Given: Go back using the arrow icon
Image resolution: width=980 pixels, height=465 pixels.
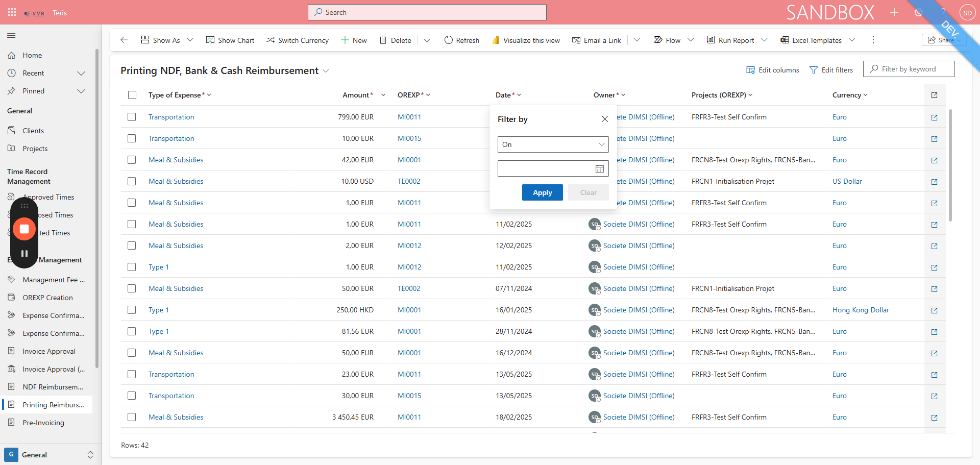Looking at the screenshot, I should point(124,40).
